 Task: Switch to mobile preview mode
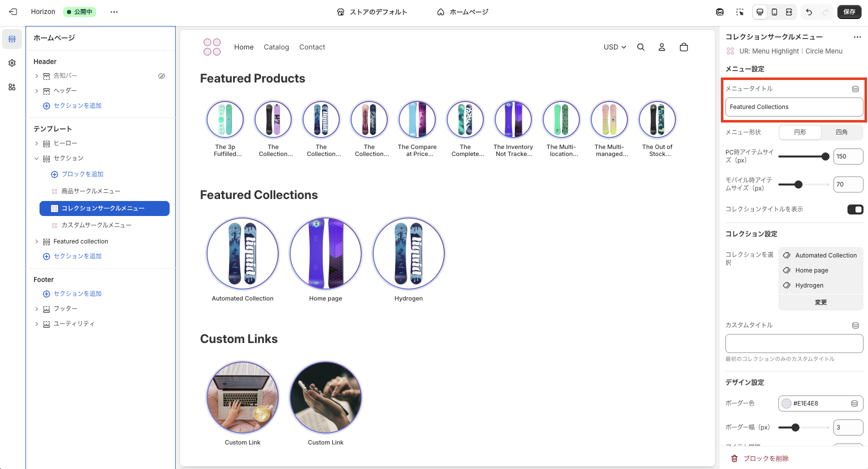774,11
